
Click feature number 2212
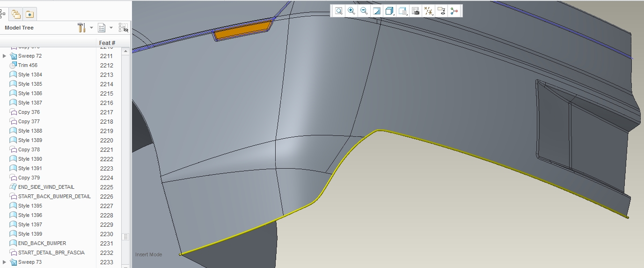click(107, 65)
